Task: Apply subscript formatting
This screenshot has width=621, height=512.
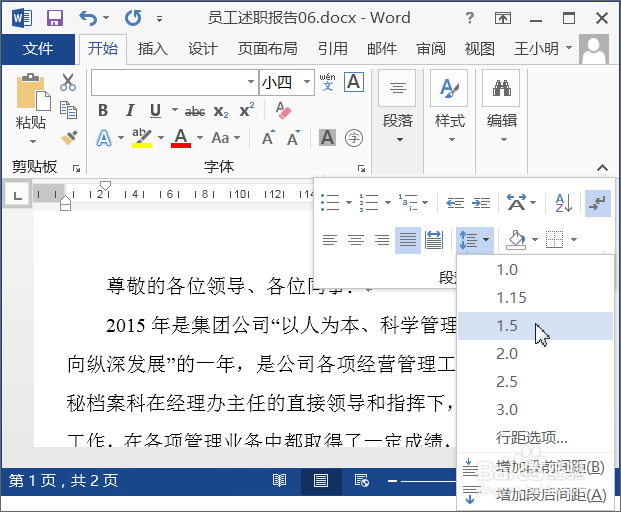Action: [x=221, y=111]
